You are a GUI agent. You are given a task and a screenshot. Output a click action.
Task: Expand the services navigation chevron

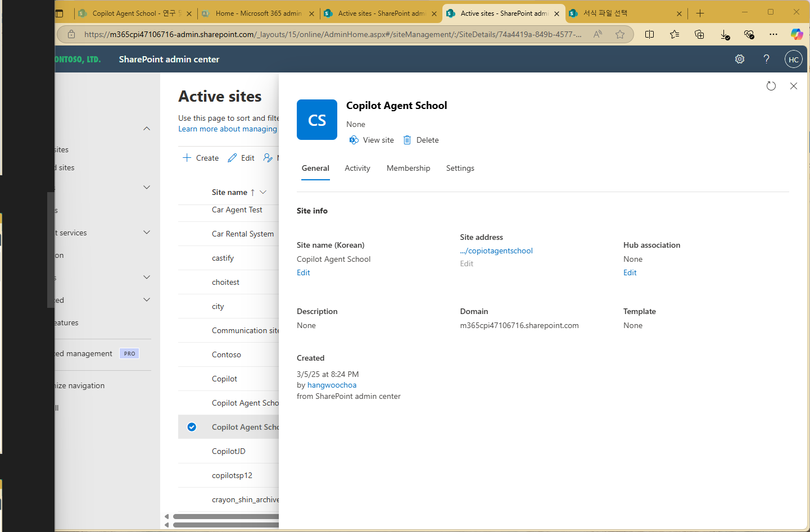[147, 232]
